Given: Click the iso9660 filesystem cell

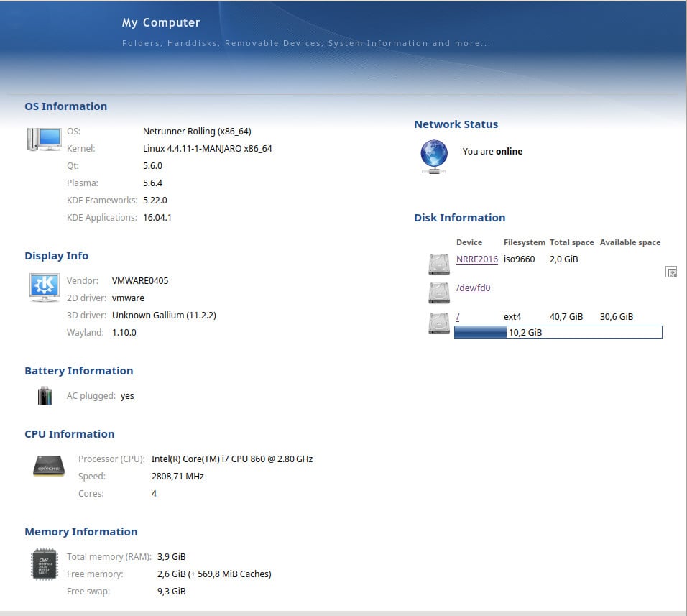Looking at the screenshot, I should [x=519, y=259].
